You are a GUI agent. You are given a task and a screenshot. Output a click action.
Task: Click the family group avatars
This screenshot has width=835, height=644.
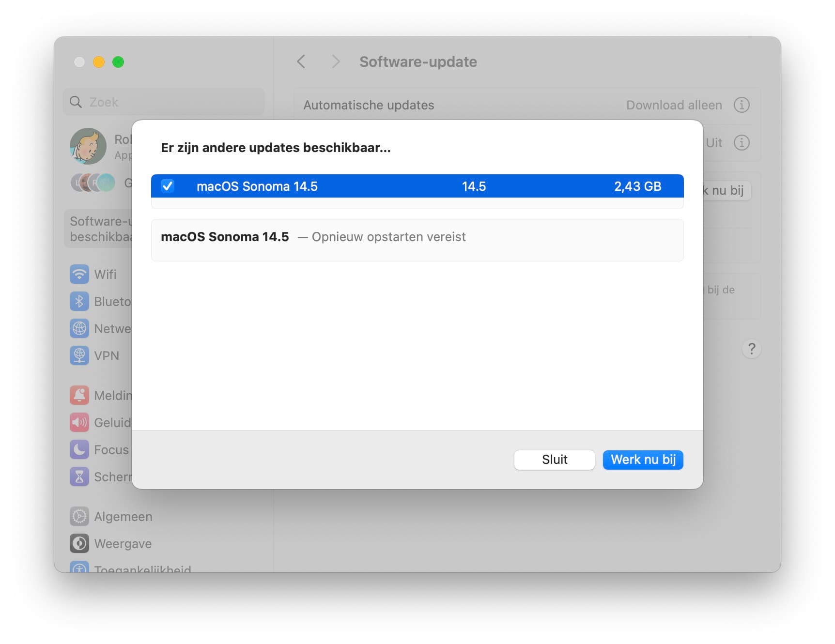click(93, 183)
